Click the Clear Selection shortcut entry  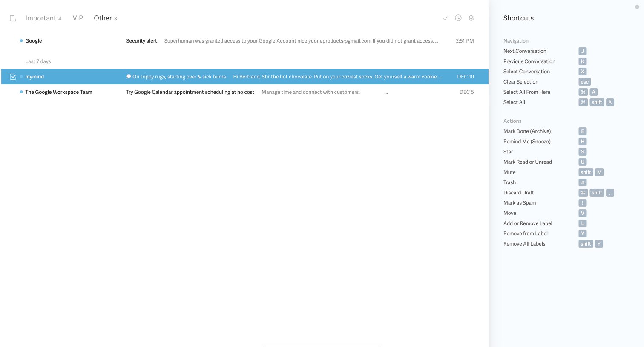(521, 82)
